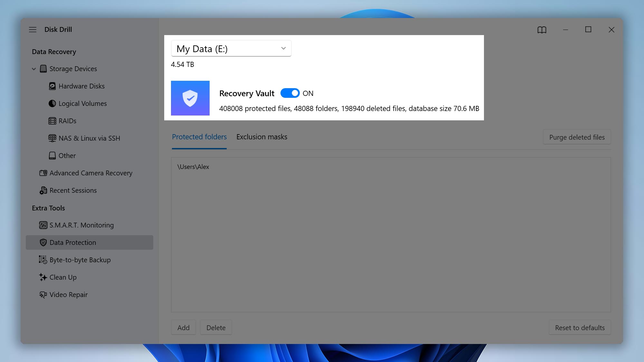The height and width of the screenshot is (362, 644).
Task: Click the Delete folder button
Action: [x=216, y=328]
